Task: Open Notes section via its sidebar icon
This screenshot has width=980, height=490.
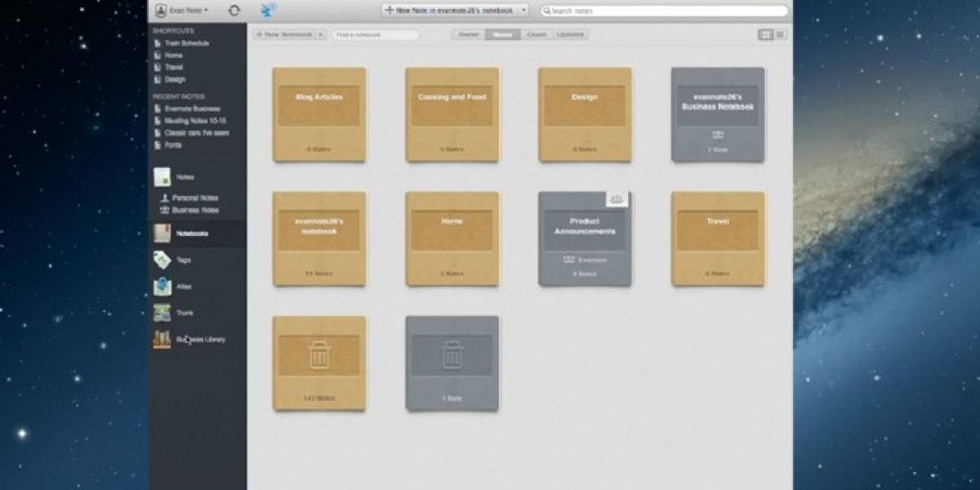Action: [x=162, y=177]
